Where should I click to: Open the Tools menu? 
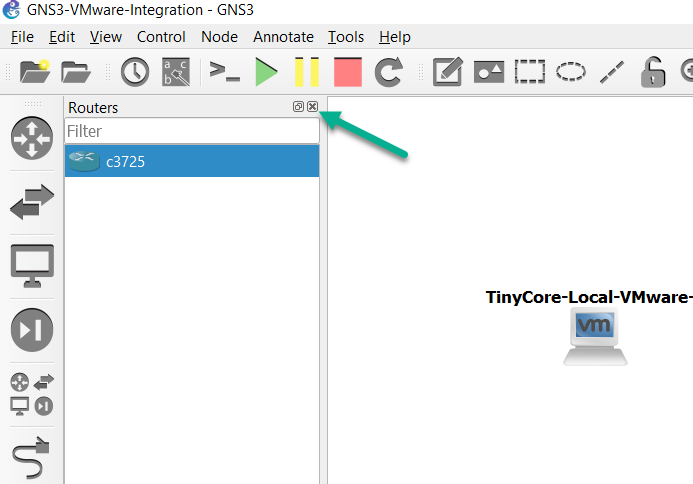pyautogui.click(x=346, y=37)
